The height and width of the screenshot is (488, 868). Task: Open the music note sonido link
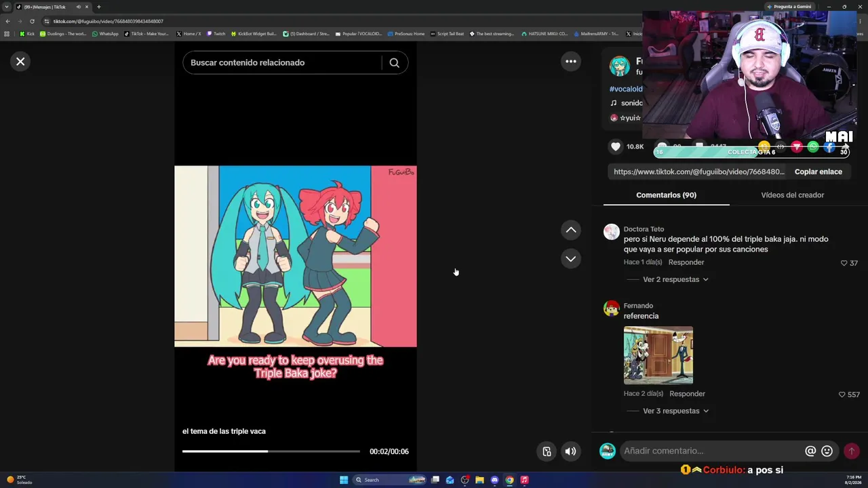tap(626, 103)
